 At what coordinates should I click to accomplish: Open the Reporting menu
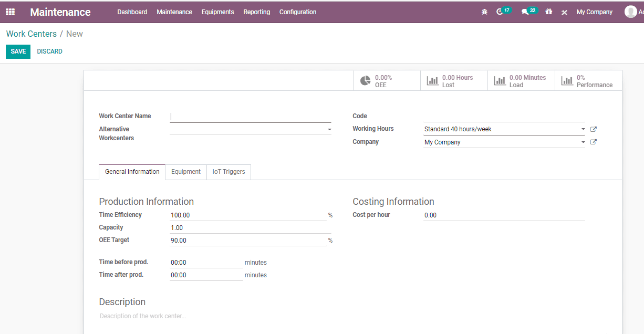256,12
